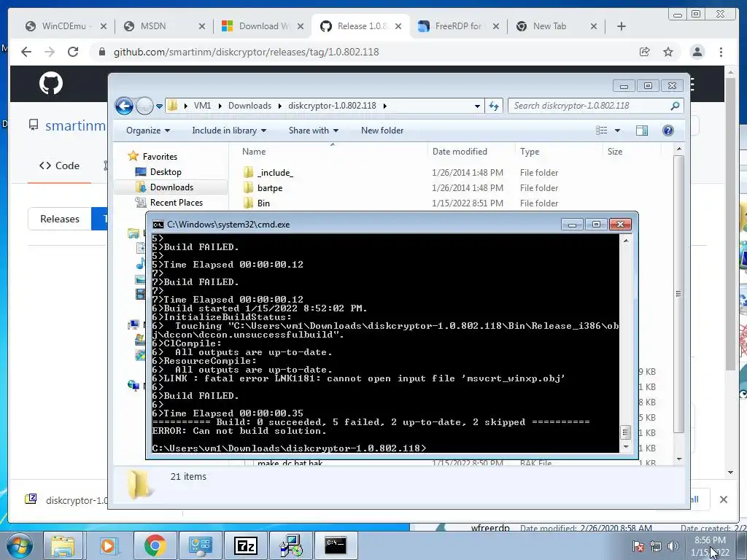Viewport: 747px width, 560px height.
Task: Reload the GitHub page in Chrome
Action: click(x=73, y=52)
